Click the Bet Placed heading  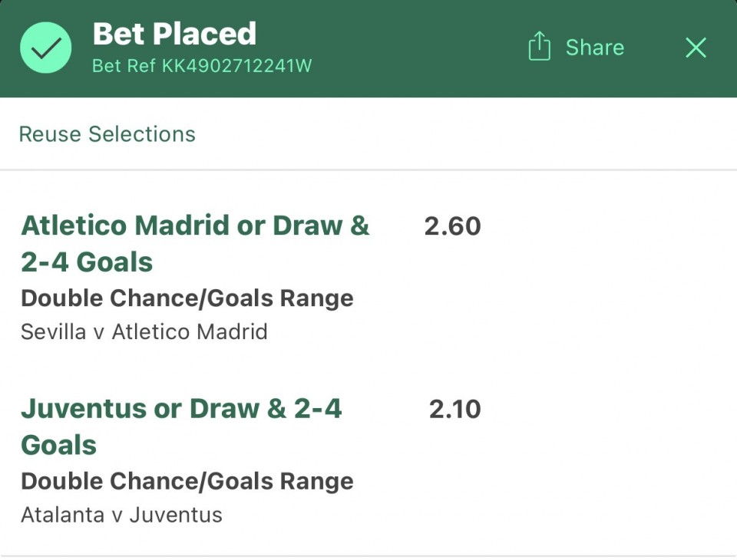click(x=174, y=34)
